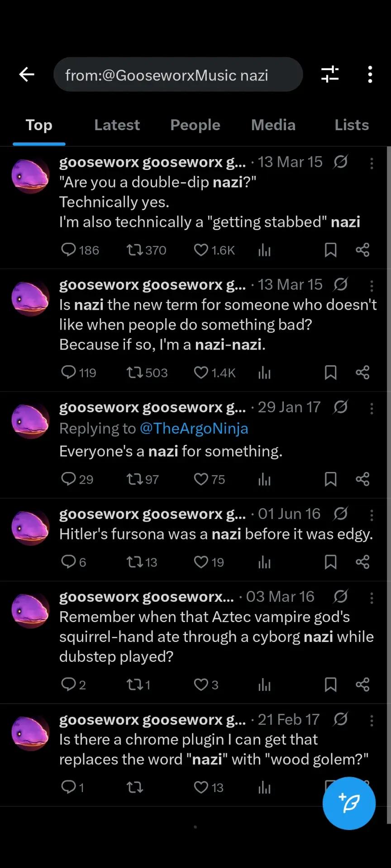Share the "Hitler's fursona" tweet
This screenshot has width=391, height=868.
coord(362,562)
